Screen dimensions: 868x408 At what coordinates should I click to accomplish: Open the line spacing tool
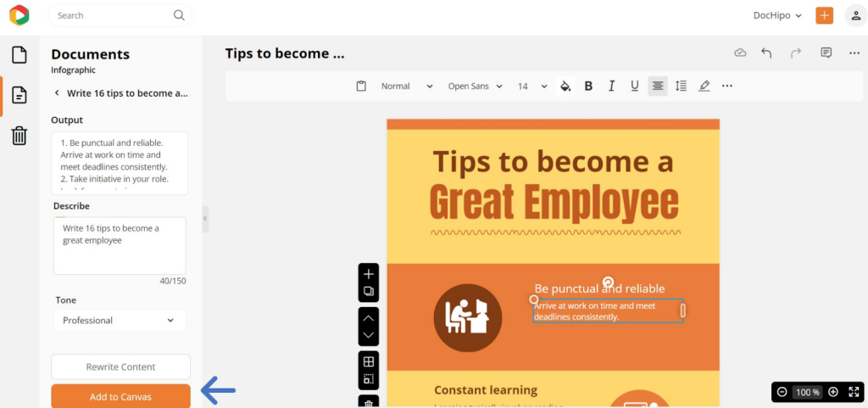681,86
